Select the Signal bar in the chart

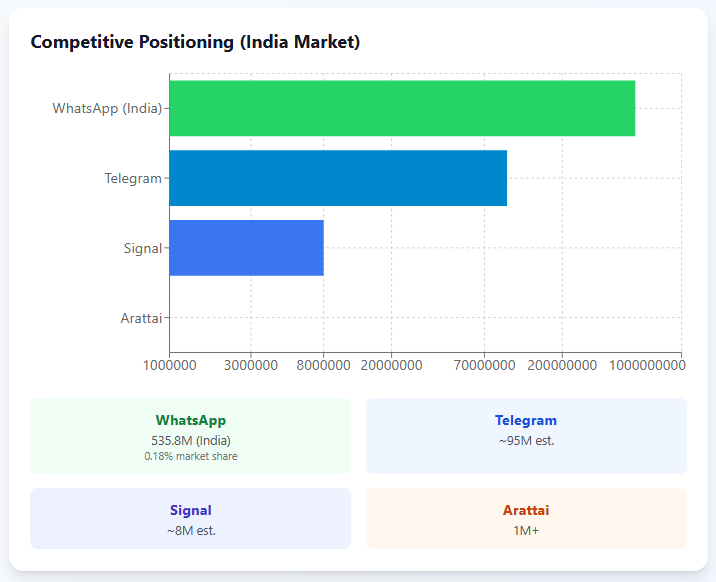coord(246,248)
